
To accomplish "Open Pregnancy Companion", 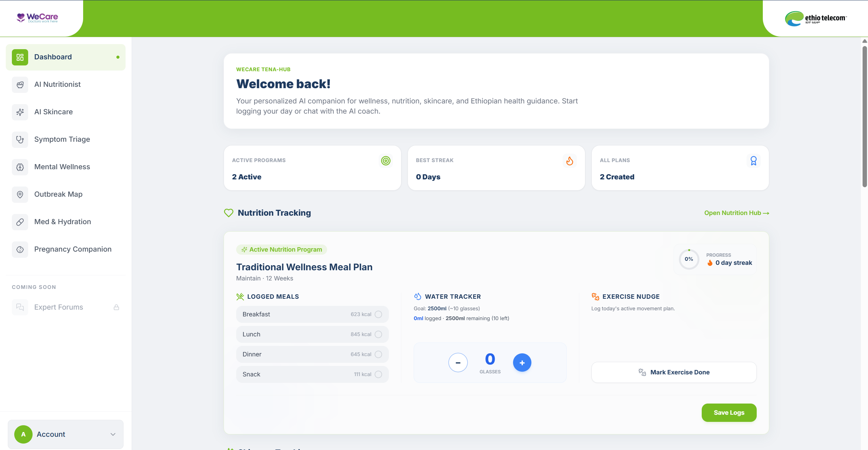I will click(65, 249).
